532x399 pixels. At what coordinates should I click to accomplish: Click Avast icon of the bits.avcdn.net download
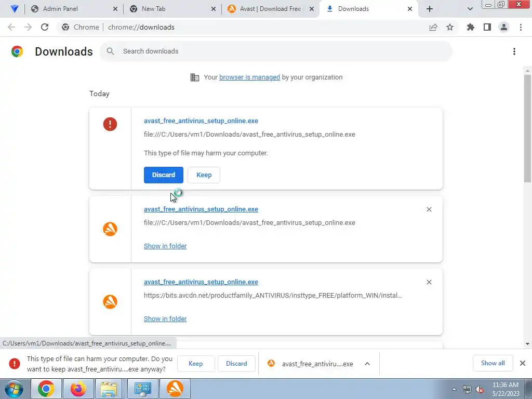[110, 302]
